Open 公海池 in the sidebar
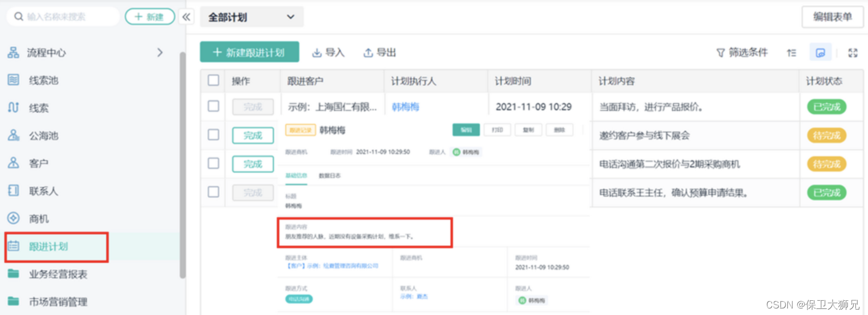868x315 pixels. click(x=44, y=136)
